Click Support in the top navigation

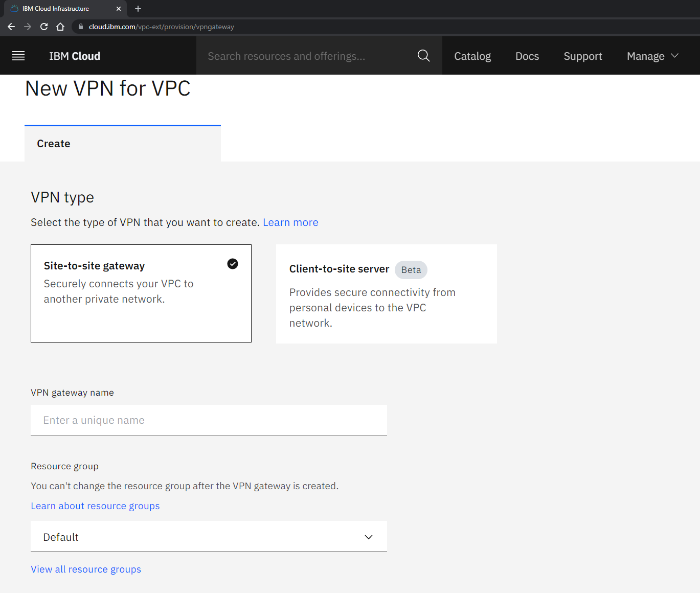point(582,56)
